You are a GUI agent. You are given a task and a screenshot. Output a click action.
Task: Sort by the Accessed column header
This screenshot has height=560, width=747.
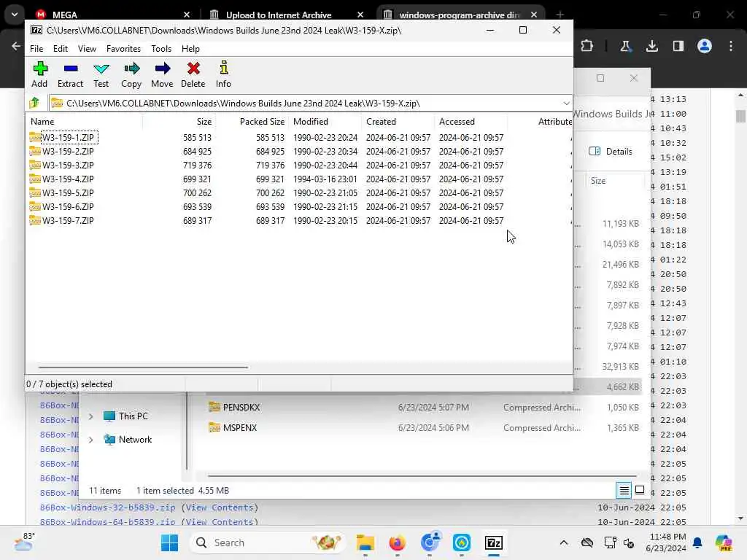pyautogui.click(x=471, y=122)
